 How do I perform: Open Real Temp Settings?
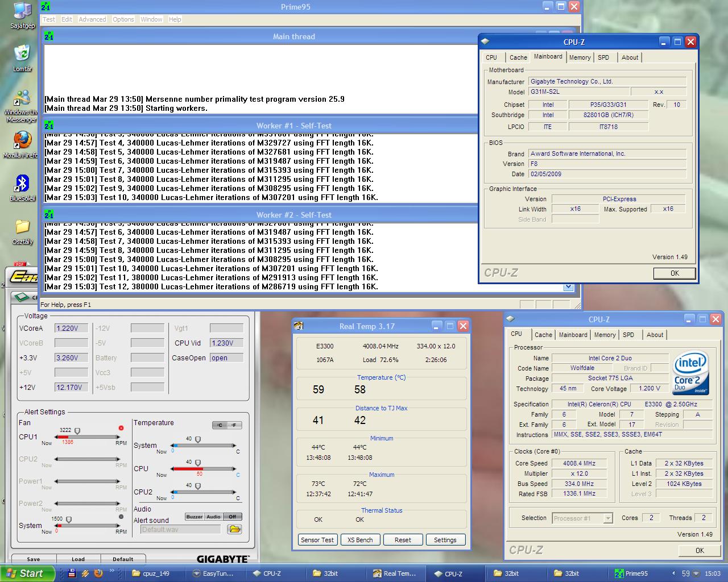click(x=445, y=540)
